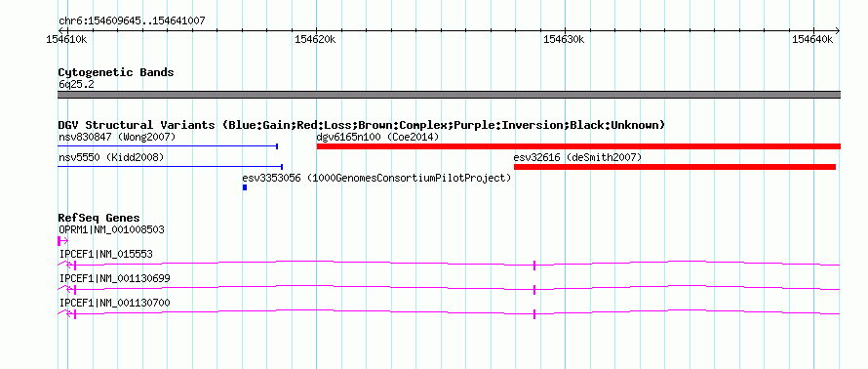868x369 pixels.
Task: Select the nsv830847 blue gain bar
Action: click(x=168, y=146)
